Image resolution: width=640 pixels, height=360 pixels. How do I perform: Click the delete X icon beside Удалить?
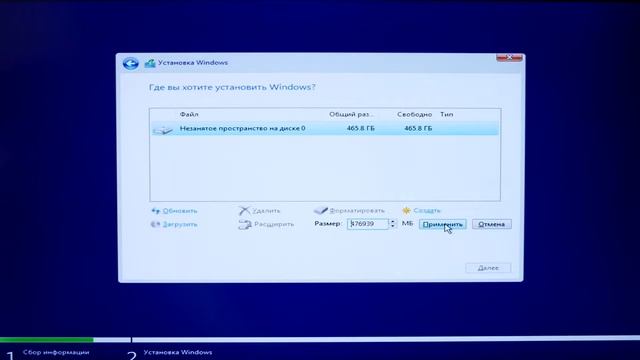[x=244, y=211]
